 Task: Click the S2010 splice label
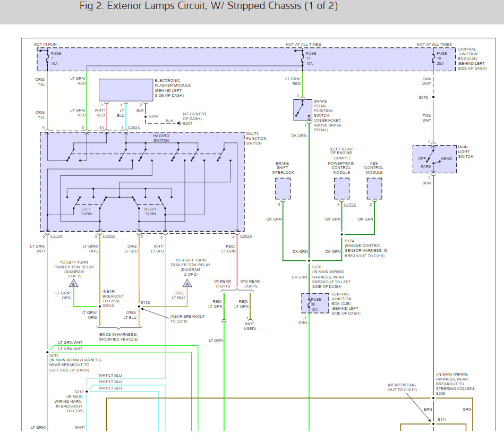tap(108, 306)
